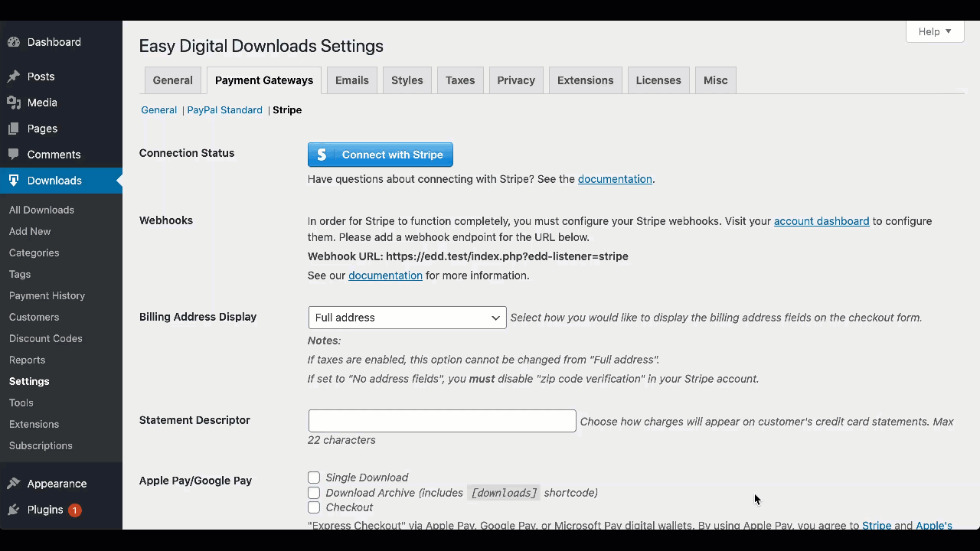Go to PayPal Standard subsection link

pos(224,110)
